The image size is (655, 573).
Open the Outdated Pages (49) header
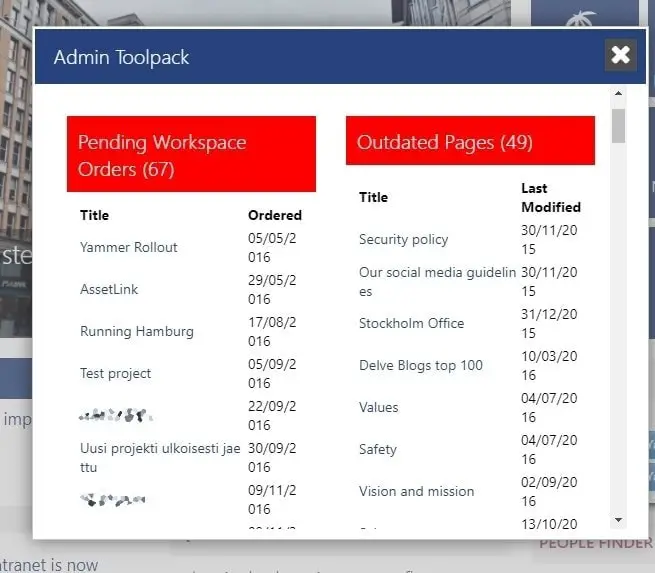[x=470, y=142]
